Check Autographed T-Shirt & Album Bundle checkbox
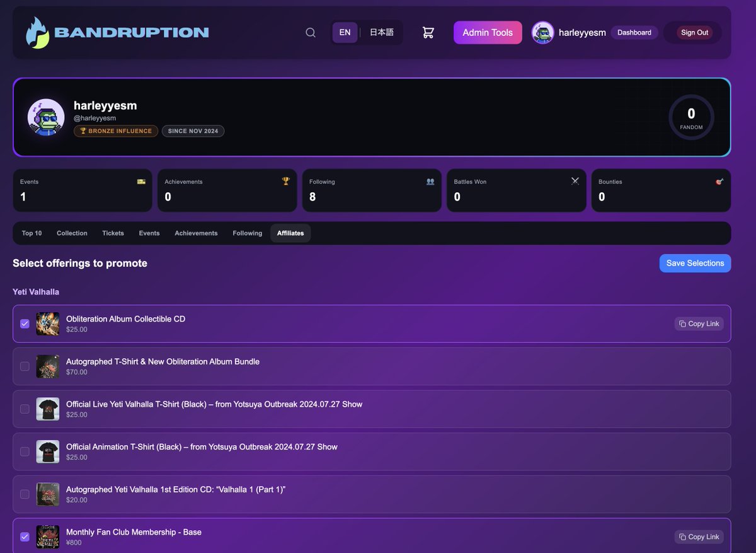 click(25, 366)
